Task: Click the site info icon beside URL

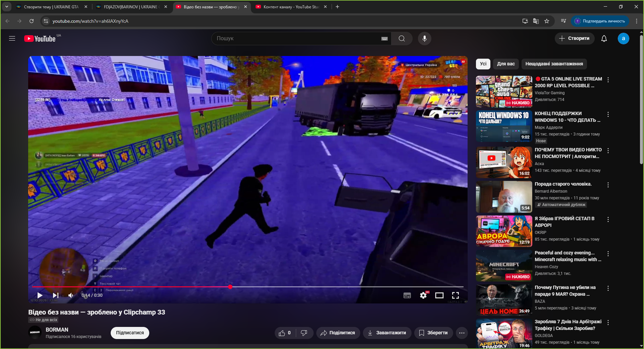Action: (x=45, y=21)
